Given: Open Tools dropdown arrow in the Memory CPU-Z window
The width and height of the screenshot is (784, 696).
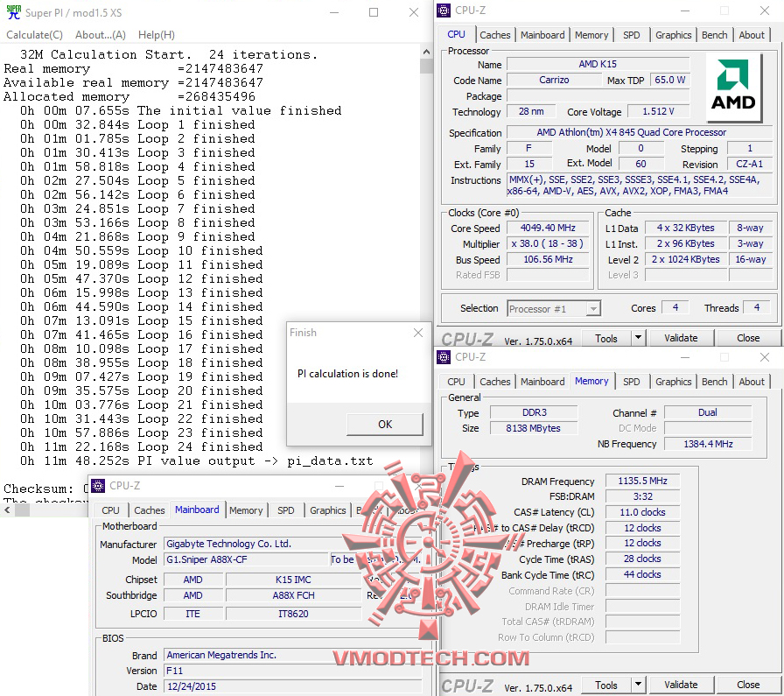Looking at the screenshot, I should (x=638, y=685).
